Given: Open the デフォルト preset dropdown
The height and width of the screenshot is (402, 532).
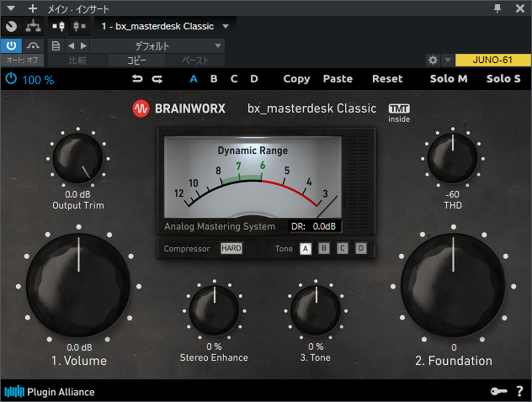Looking at the screenshot, I should [157, 45].
